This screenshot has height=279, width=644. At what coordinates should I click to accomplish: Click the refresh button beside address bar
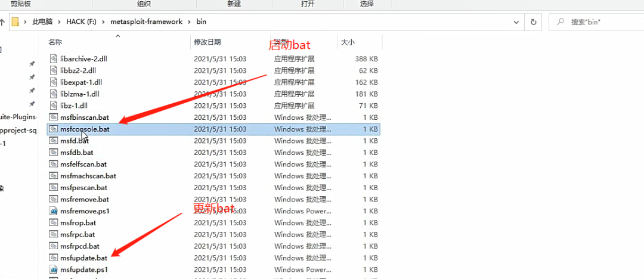pyautogui.click(x=534, y=22)
